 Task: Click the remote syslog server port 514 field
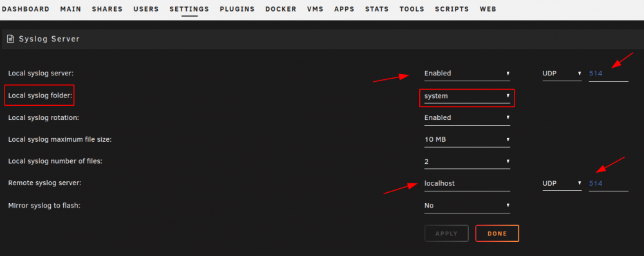609,184
